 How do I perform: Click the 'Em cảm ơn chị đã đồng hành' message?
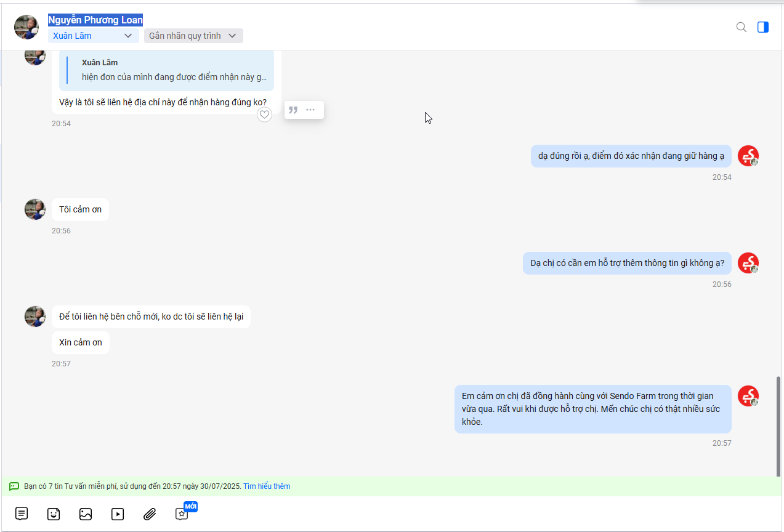pyautogui.click(x=593, y=409)
